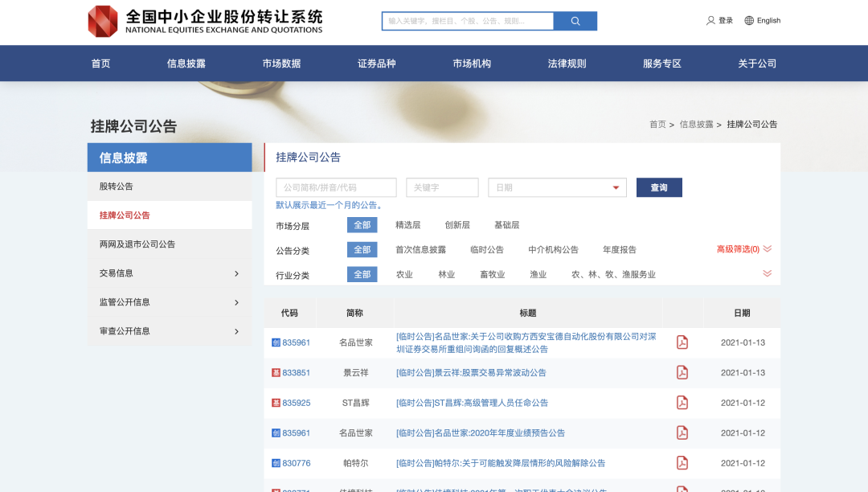The height and width of the screenshot is (492, 868).
Task: Open ST昌辉's appointment announcement PDF
Action: pos(682,403)
